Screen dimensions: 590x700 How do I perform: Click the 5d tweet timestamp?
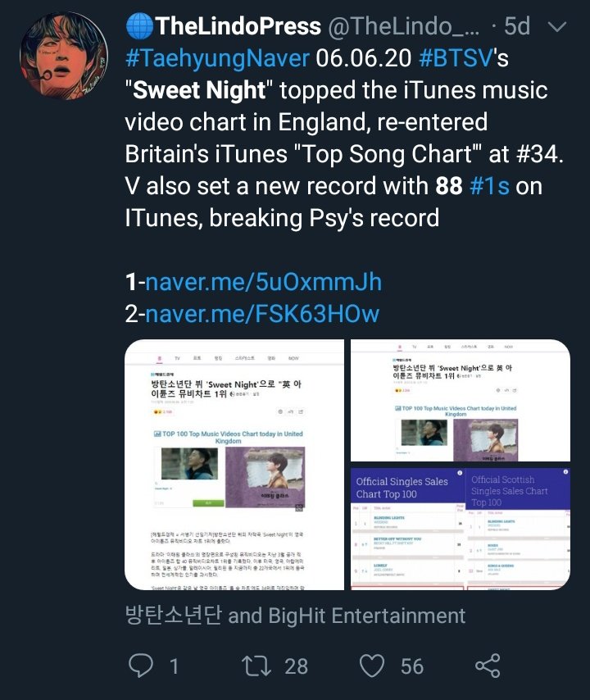[x=516, y=27]
